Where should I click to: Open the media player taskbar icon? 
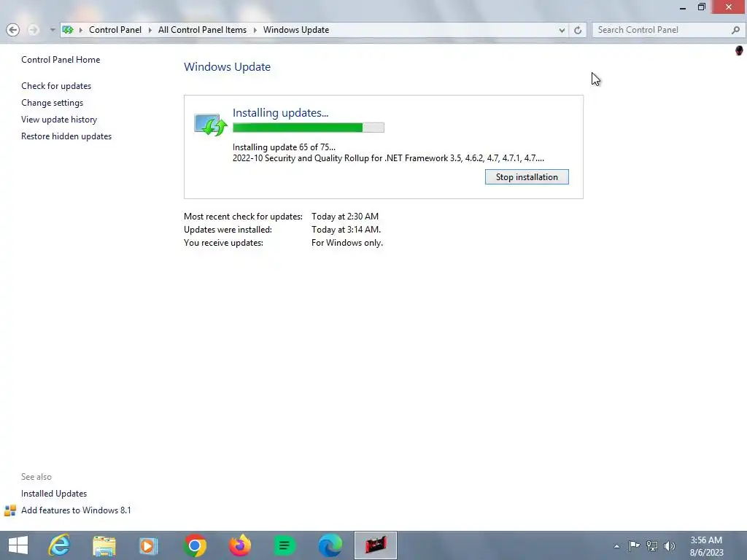148,545
